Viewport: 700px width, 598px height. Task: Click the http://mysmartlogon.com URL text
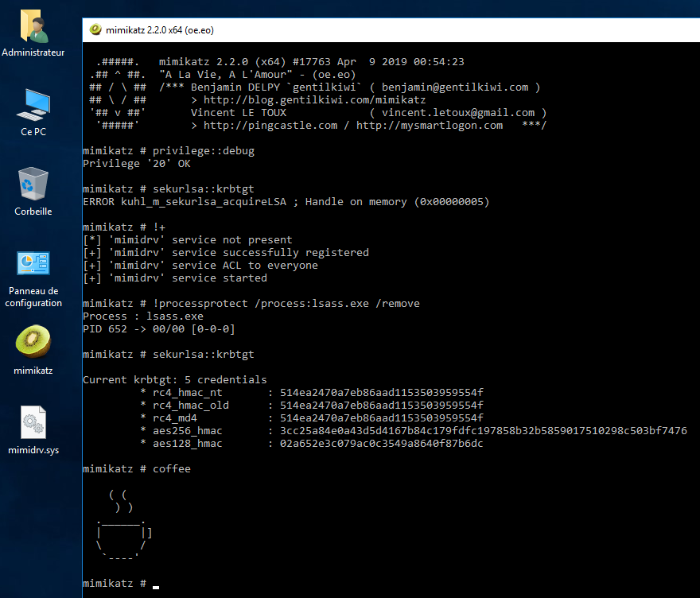click(430, 126)
